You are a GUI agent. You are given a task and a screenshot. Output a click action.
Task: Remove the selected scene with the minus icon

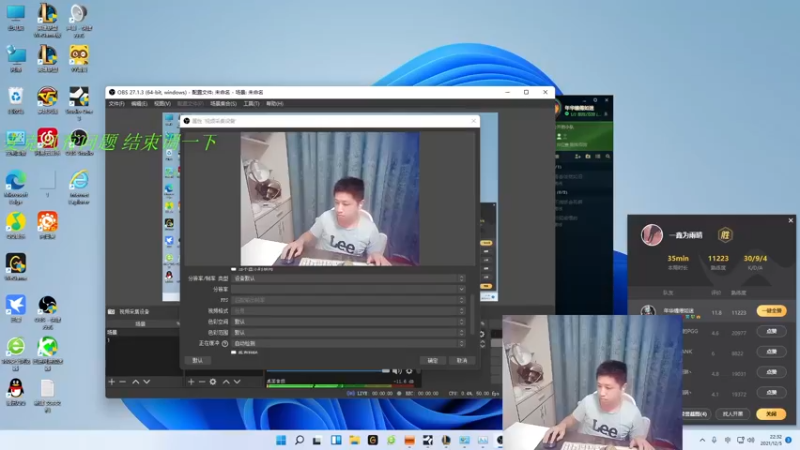coord(122,382)
